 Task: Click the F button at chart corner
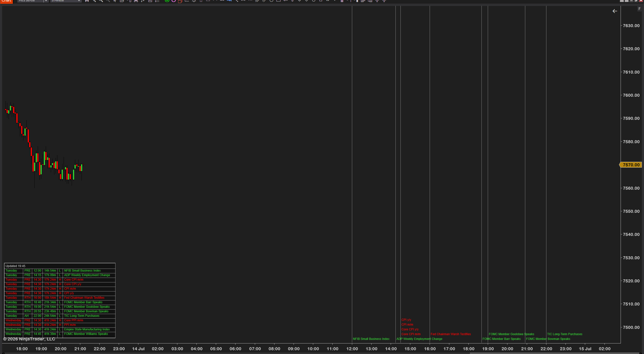639,9
